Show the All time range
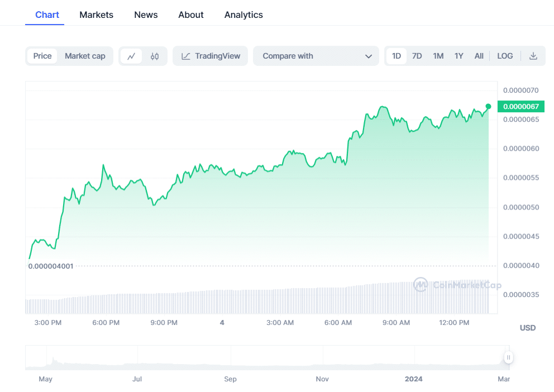Viewport: 554px width, 392px height. [x=479, y=56]
